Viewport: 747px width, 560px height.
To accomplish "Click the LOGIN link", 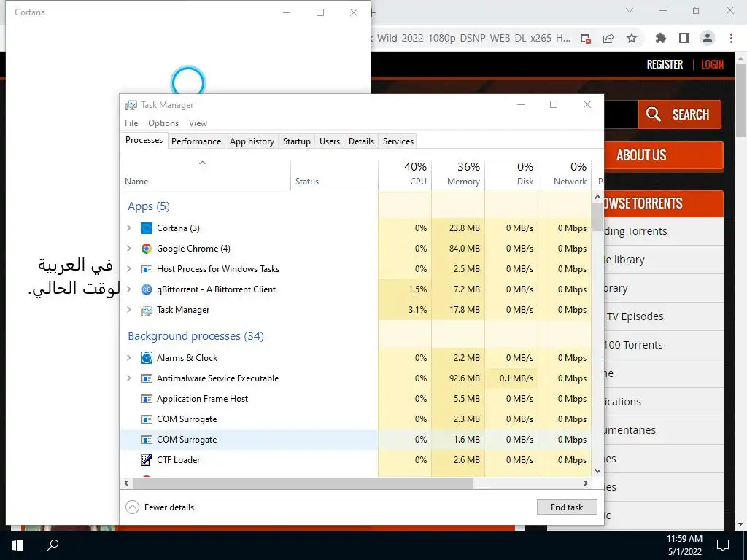I will [x=712, y=64].
